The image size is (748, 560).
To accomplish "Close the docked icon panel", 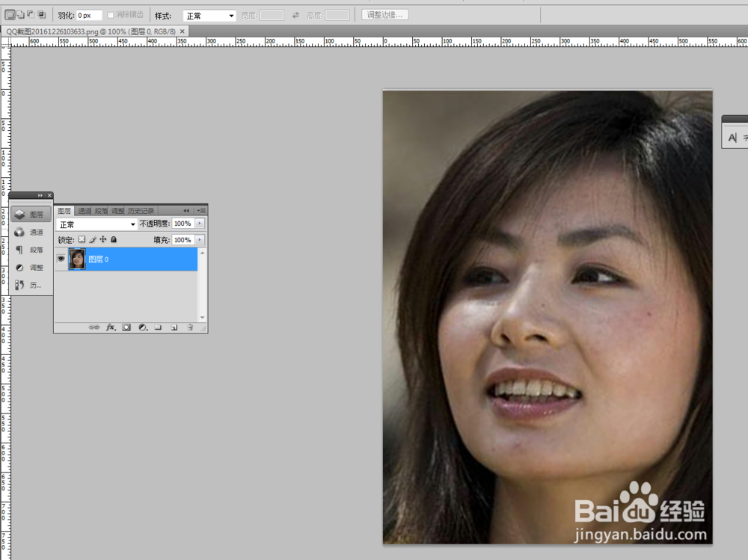I will [49, 196].
